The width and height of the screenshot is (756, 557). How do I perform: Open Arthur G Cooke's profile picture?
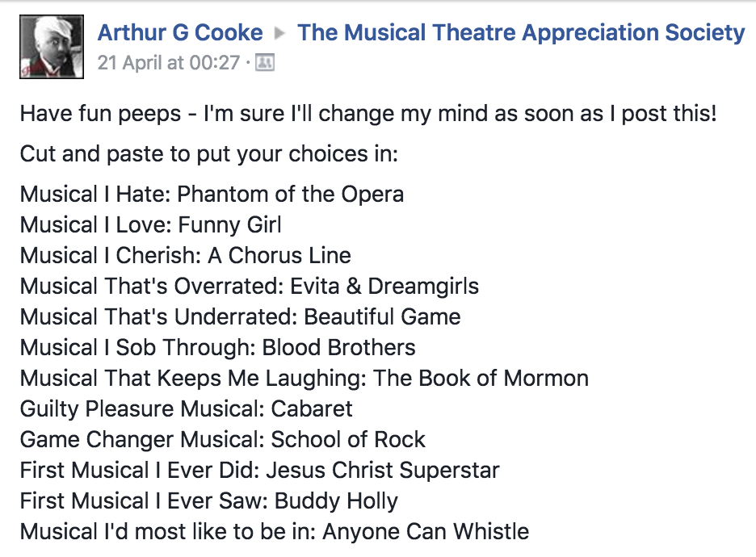tap(52, 47)
